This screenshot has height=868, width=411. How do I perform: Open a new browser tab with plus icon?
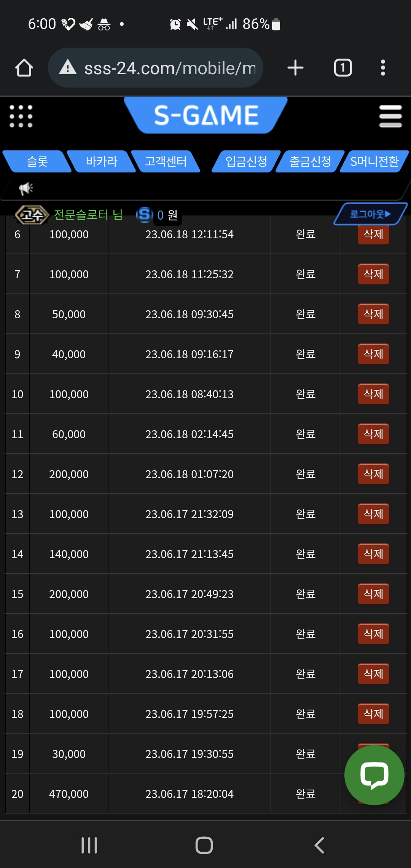coord(295,68)
